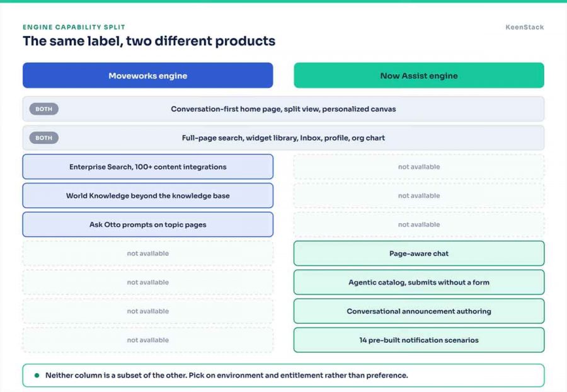Viewport: 567px width, 392px height.
Task: Click the BOTH badge on full-page search row
Action: coord(43,138)
